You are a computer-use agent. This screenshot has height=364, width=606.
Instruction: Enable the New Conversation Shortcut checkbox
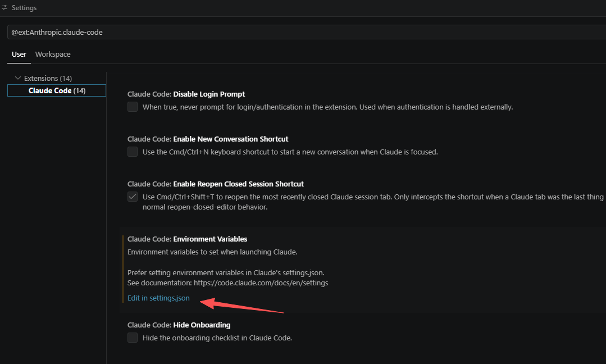coord(133,152)
